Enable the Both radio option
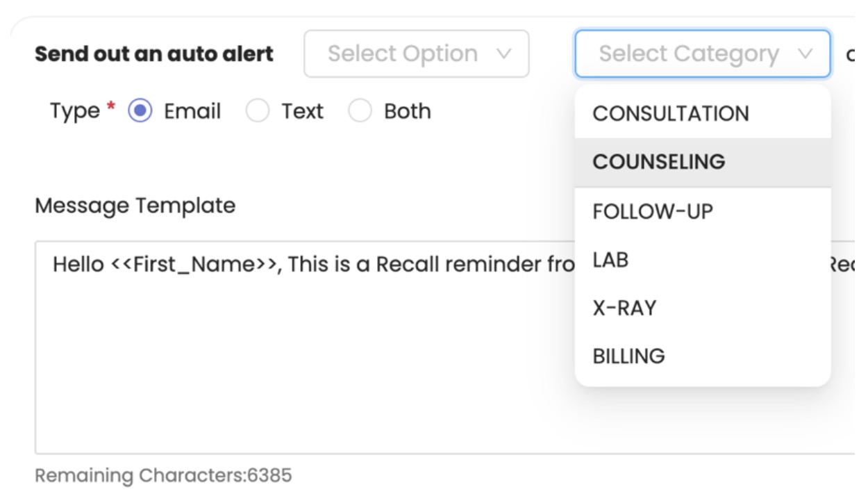Screen dimensions: 868x503 (x=360, y=111)
